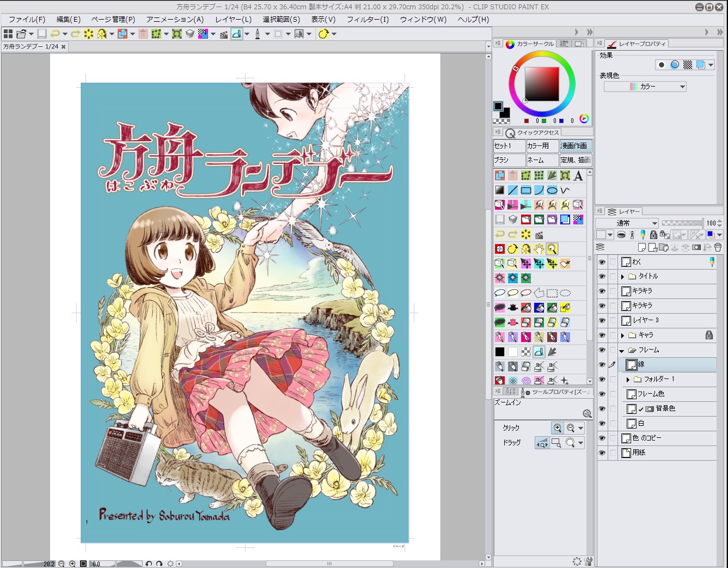
Task: Open ウィンドウ(W) menu
Action: coord(423,19)
